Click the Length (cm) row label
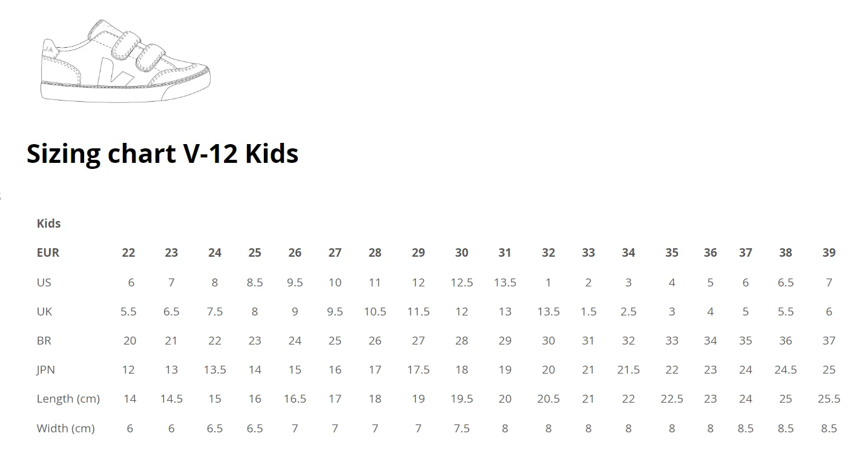Image resolution: width=868 pixels, height=465 pixels. coord(68,398)
